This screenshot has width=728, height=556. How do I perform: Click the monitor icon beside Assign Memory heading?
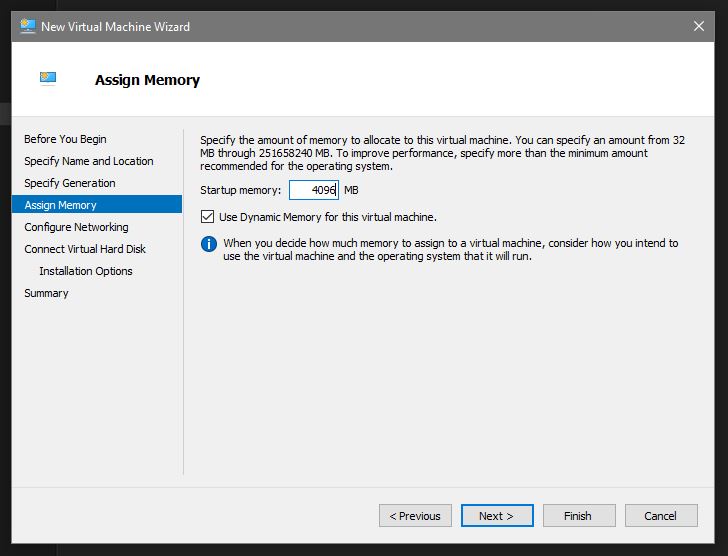pos(48,79)
